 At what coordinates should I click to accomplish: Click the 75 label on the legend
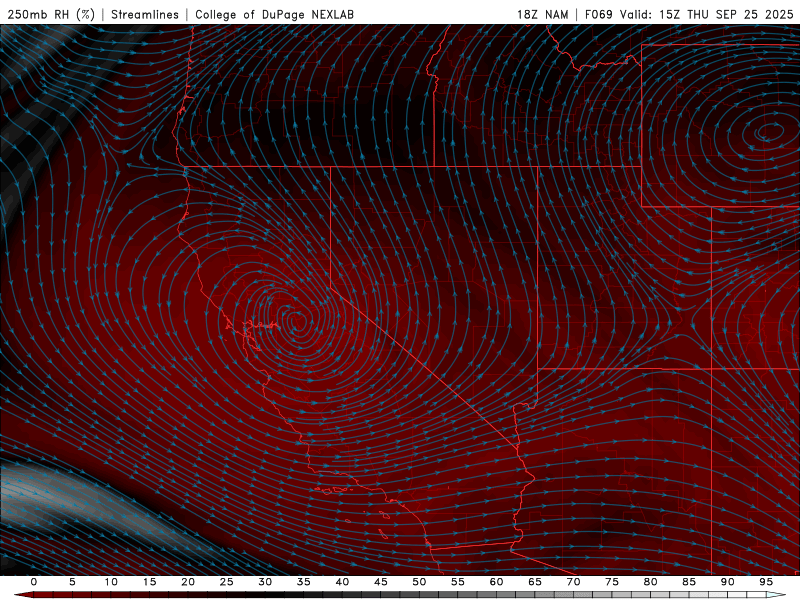612,582
